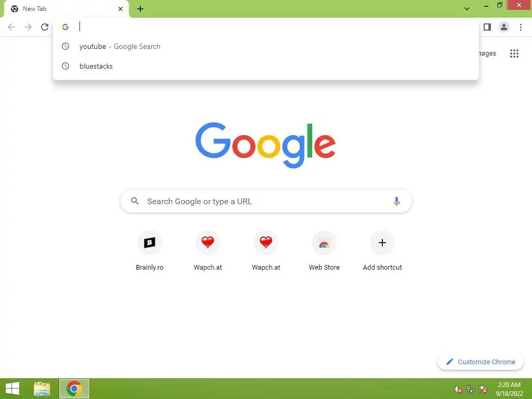Viewport: 532px width, 399px height.
Task: Start voice search with the microphone
Action: coord(396,201)
